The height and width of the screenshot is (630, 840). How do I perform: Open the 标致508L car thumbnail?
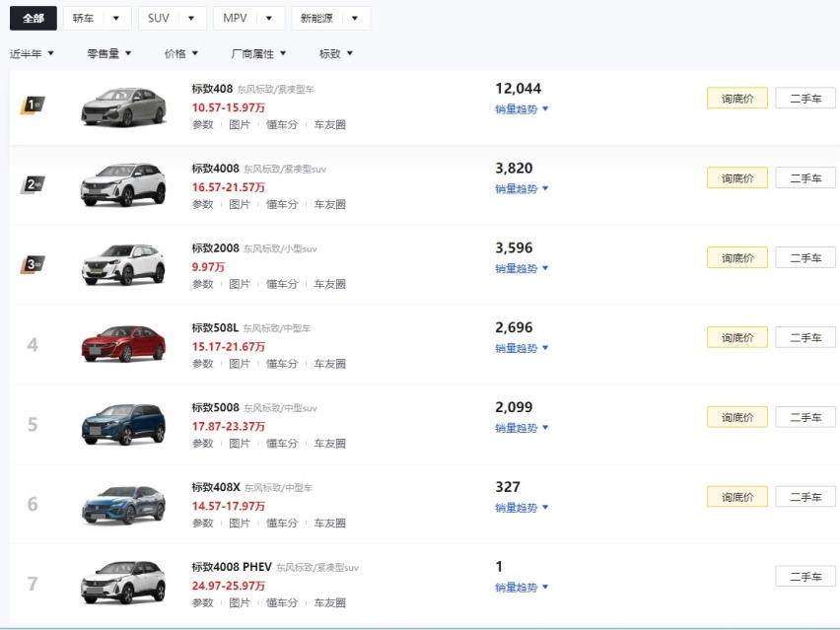tap(124, 344)
